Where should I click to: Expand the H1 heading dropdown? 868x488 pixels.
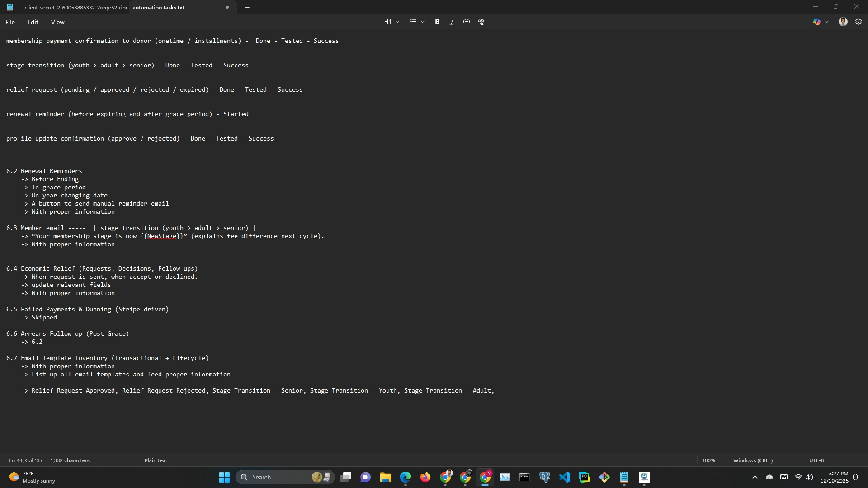pos(392,22)
